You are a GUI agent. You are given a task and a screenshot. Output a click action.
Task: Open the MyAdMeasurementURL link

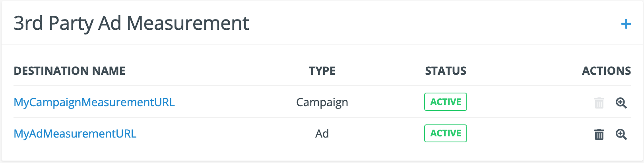tap(75, 134)
